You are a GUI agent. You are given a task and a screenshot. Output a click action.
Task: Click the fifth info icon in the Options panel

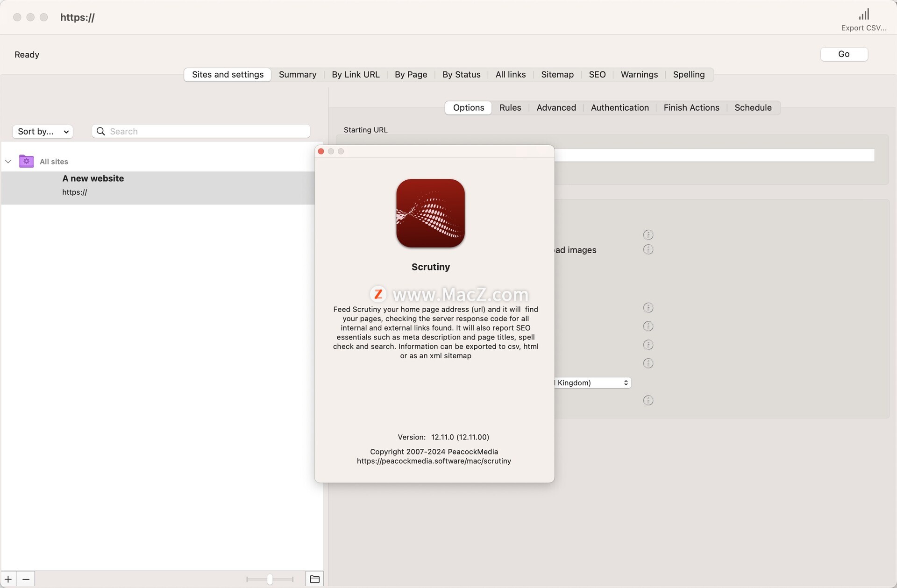[x=648, y=345]
